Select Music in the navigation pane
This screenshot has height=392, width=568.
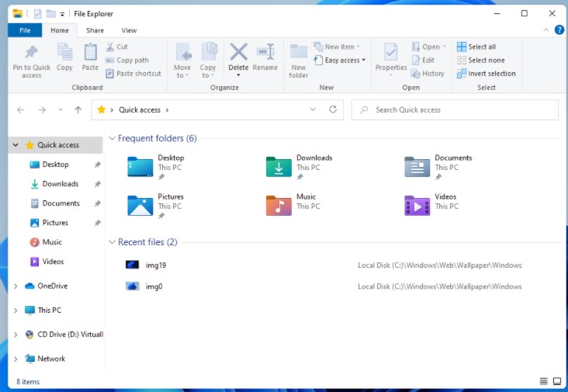click(52, 242)
